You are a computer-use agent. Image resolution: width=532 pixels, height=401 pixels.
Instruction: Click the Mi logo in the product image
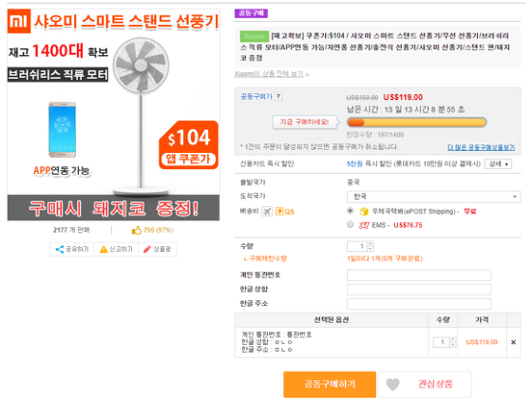coord(19,21)
